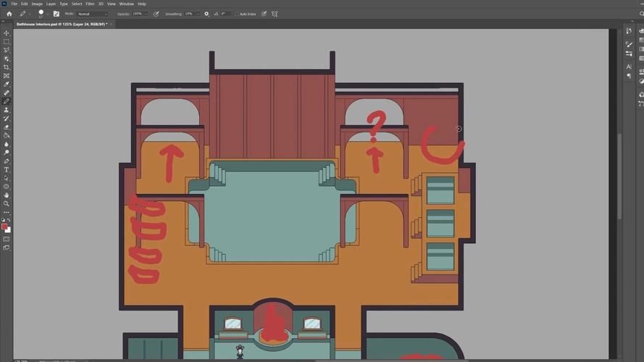
Task: Open the Opacity slider dropdown arrow
Action: click(146, 14)
